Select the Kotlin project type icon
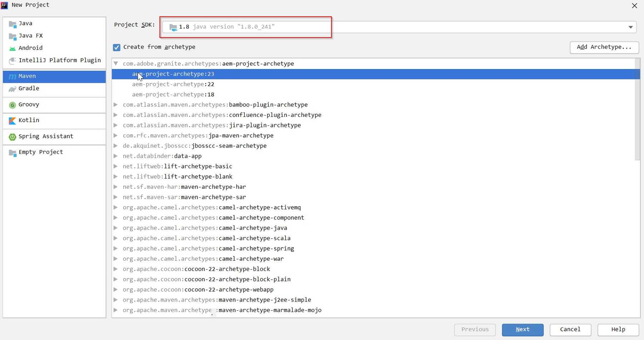Image resolution: width=644 pixels, height=340 pixels. (x=12, y=120)
